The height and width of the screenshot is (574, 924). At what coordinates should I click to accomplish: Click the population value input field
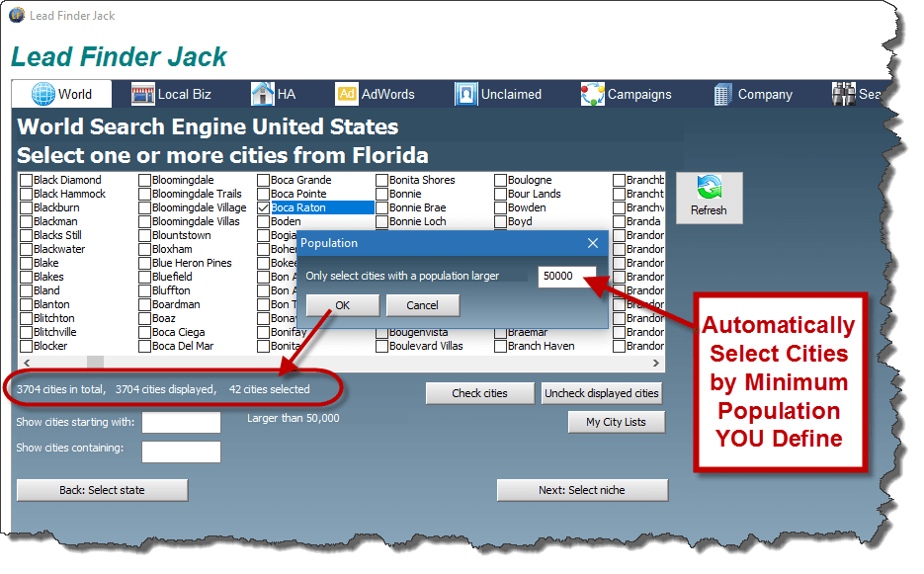566,277
